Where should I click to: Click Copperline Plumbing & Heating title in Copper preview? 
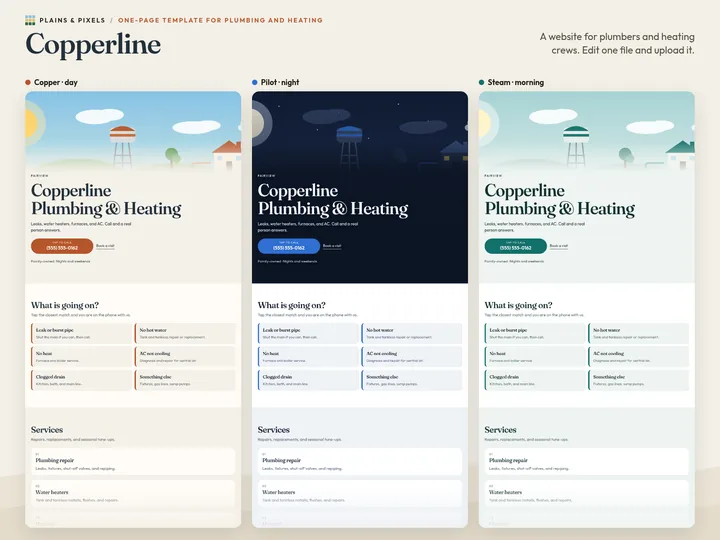[x=106, y=199]
